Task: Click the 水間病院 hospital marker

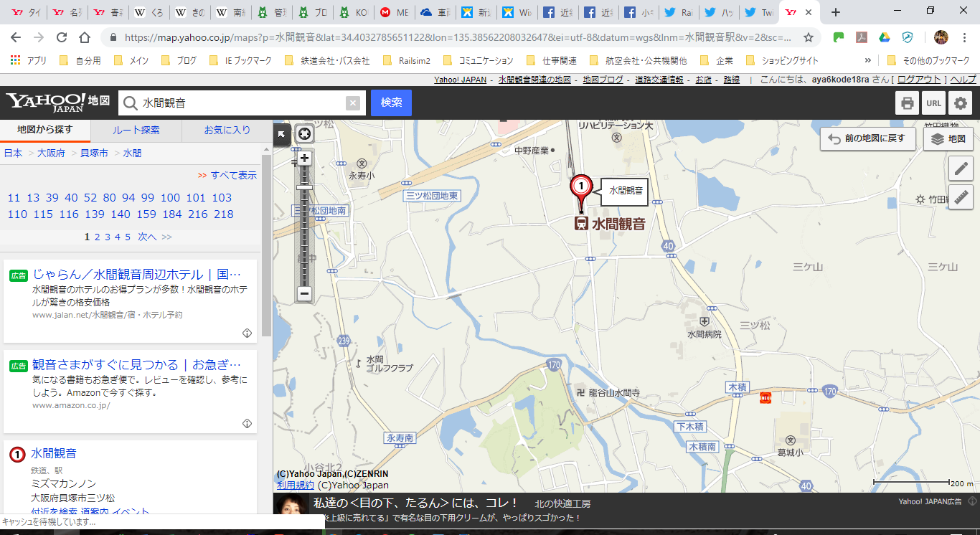Action: [x=705, y=322]
